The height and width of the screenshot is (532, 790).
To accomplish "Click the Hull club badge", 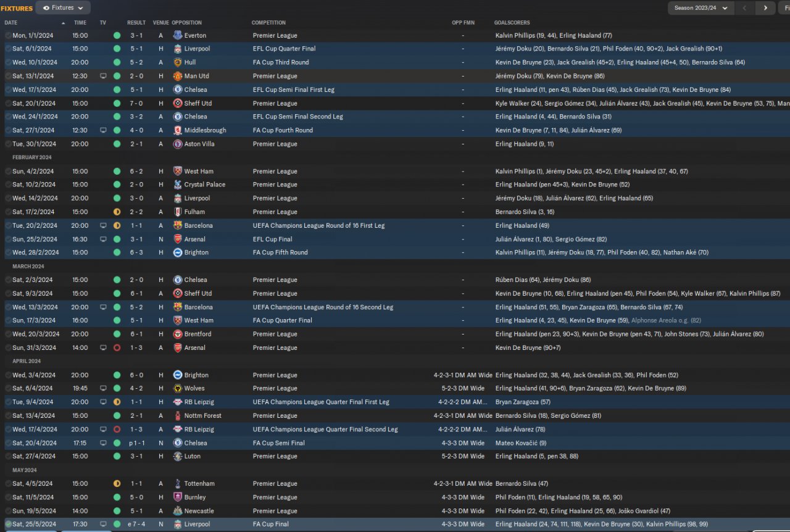I will [x=178, y=62].
